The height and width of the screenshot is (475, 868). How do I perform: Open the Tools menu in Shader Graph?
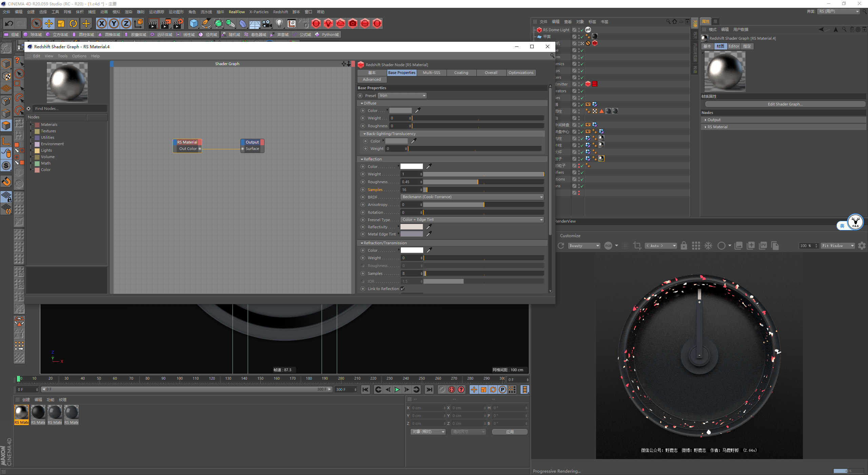click(x=63, y=56)
